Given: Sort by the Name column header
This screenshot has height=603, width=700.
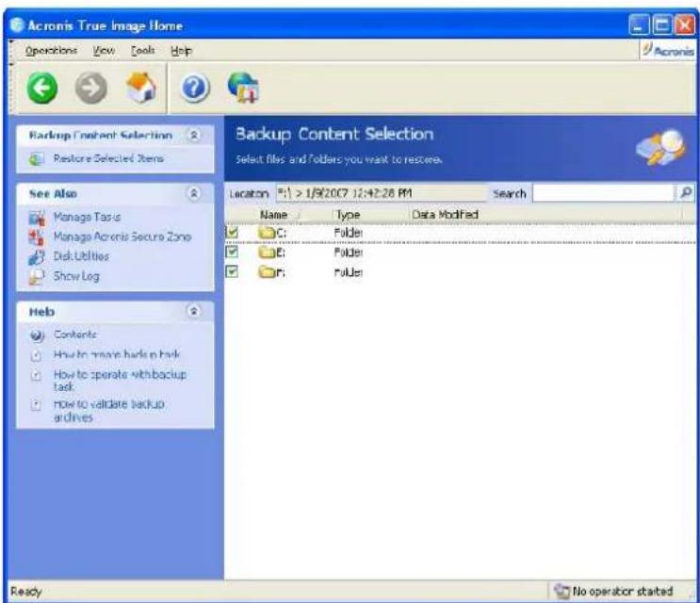Looking at the screenshot, I should (273, 215).
